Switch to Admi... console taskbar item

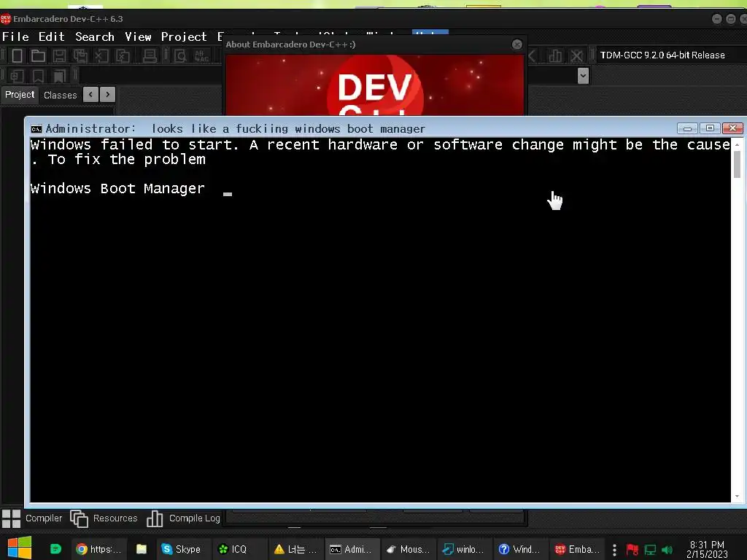click(352, 549)
